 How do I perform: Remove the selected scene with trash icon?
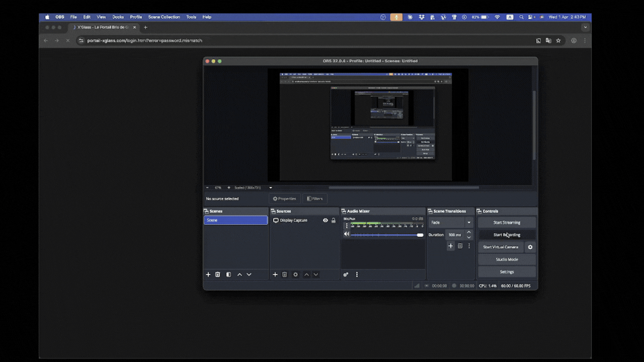pos(218,275)
